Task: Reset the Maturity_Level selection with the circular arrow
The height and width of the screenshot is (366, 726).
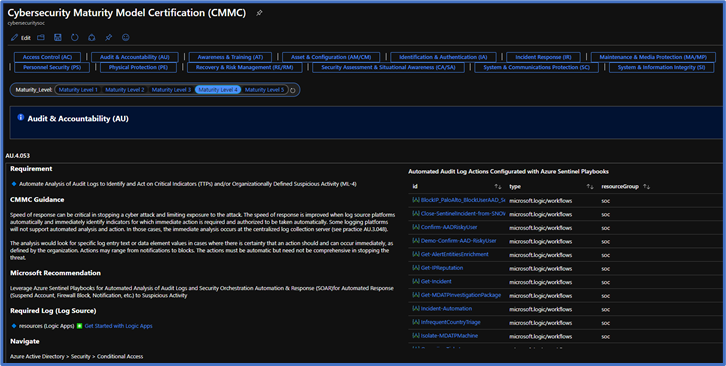Action: (x=293, y=90)
